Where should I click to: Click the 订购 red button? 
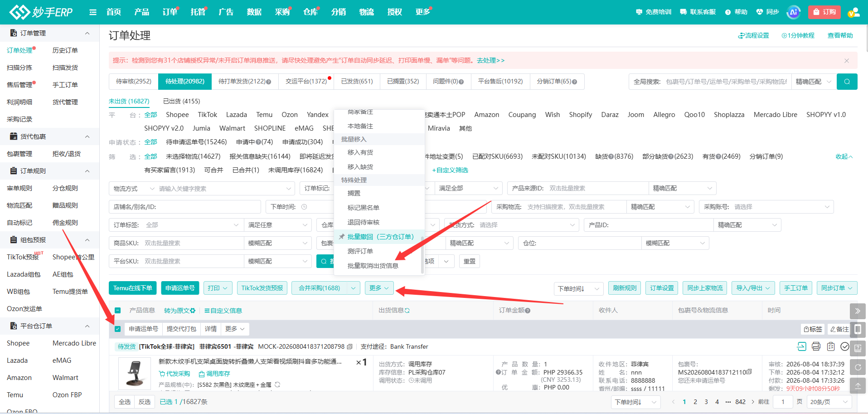pyautogui.click(x=824, y=12)
